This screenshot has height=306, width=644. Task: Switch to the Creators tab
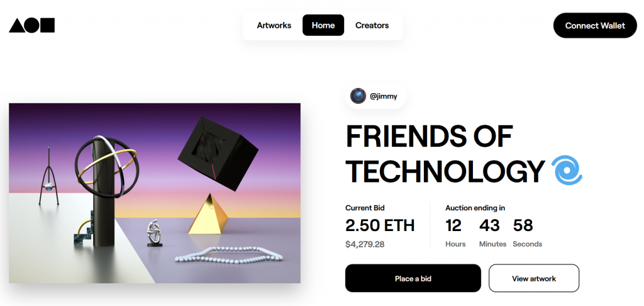(x=372, y=25)
